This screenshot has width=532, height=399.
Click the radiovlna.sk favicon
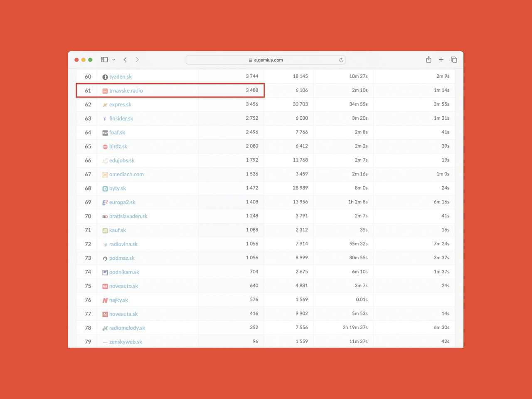[105, 244]
